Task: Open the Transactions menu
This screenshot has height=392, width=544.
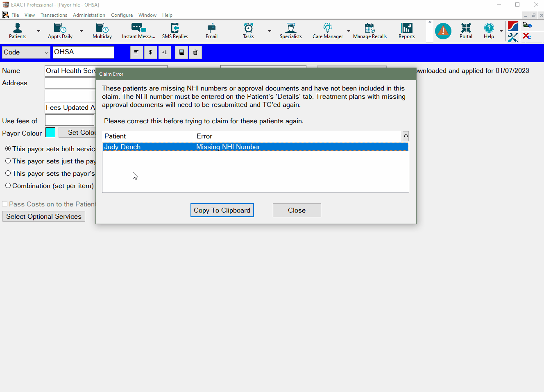Action: coord(54,15)
